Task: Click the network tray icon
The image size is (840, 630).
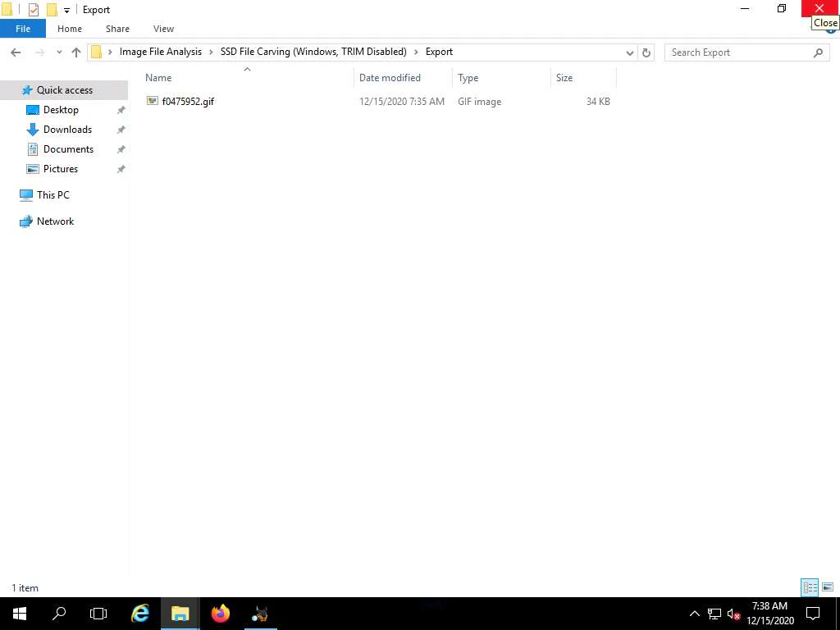Action: 714,614
